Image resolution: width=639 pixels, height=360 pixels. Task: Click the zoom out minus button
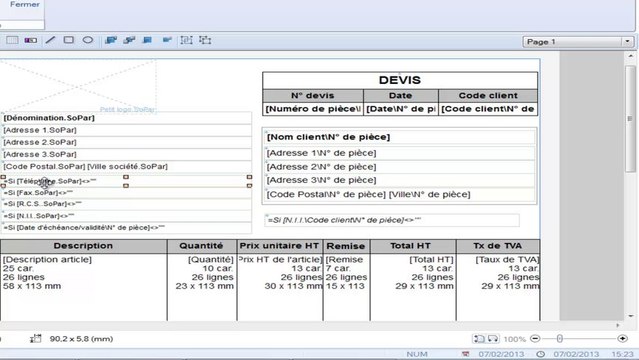pos(535,339)
